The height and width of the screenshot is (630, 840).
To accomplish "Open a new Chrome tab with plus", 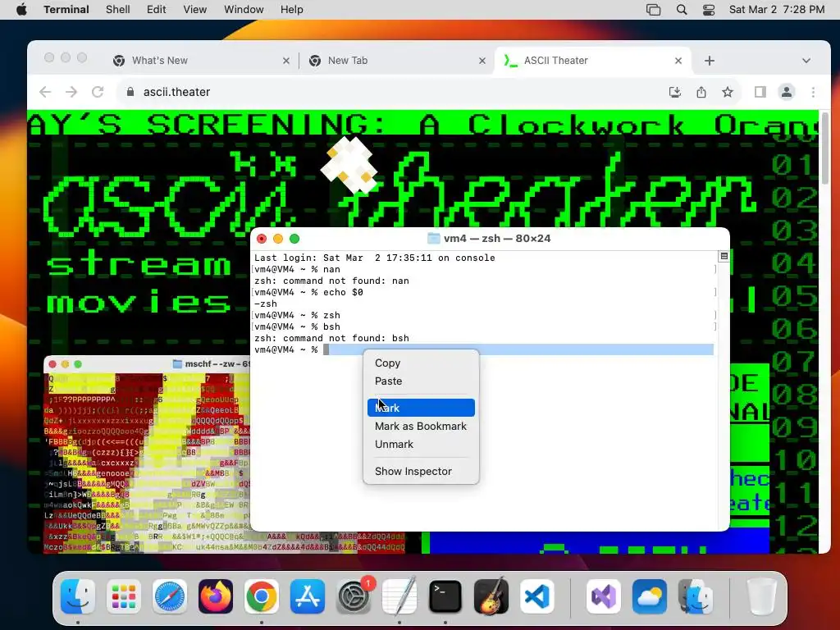I will [710, 61].
